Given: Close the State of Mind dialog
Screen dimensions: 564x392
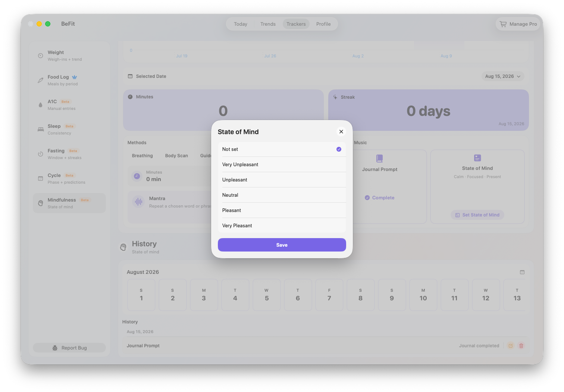Looking at the screenshot, I should click(x=341, y=132).
